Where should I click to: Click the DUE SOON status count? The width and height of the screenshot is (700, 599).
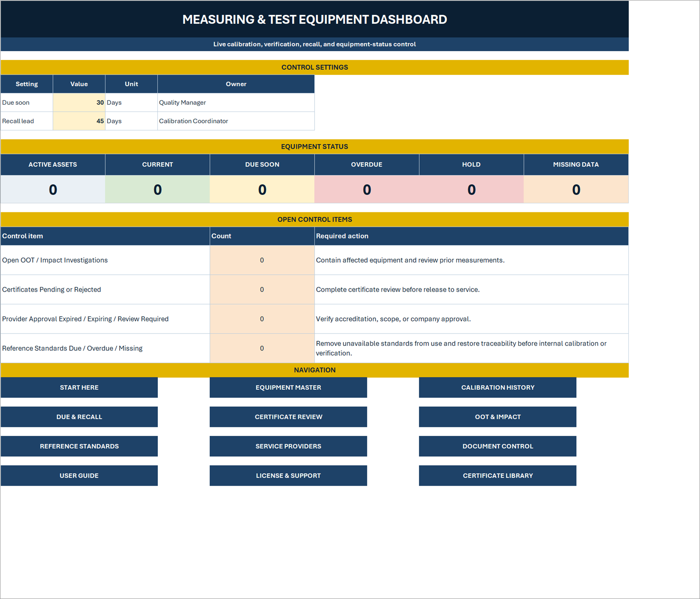[x=262, y=189]
